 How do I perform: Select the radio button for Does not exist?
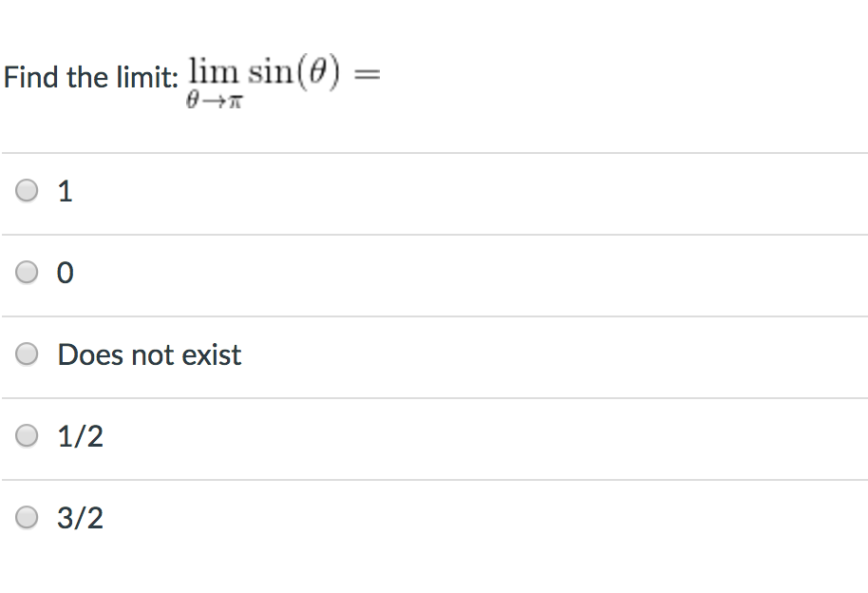[26, 354]
